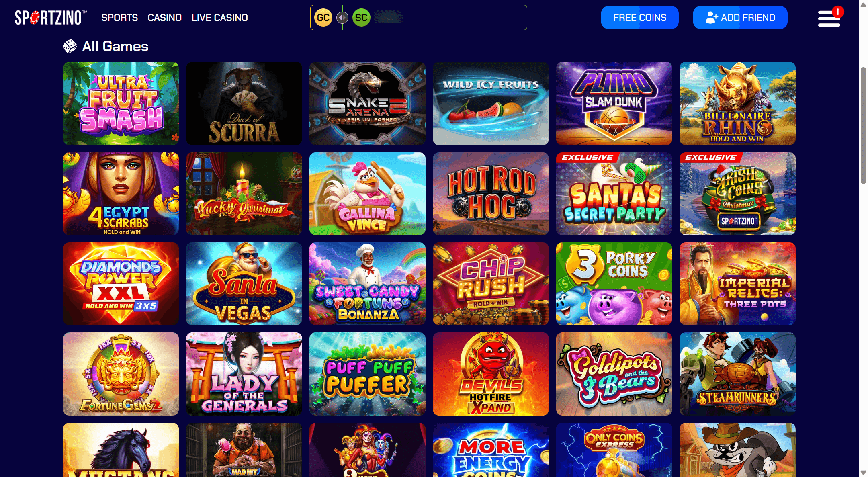This screenshot has height=477, width=868.
Task: Open the Sports tab
Action: tap(120, 18)
